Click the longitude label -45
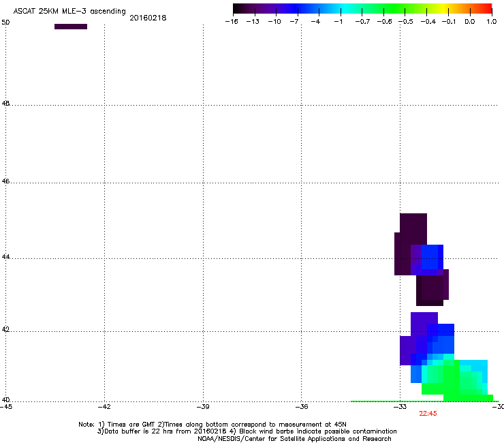Viewport: 504px width, 443px height. (x=5, y=407)
